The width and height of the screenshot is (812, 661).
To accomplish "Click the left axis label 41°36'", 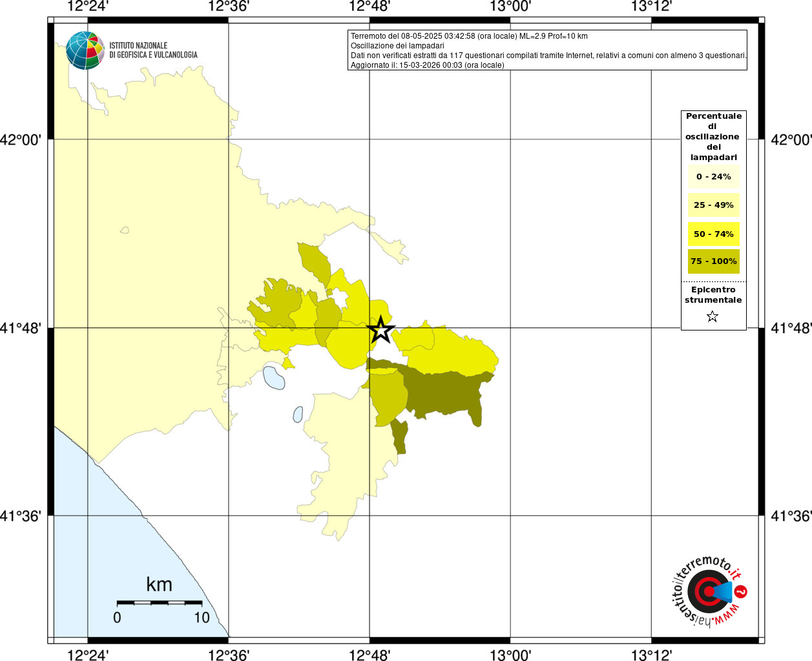I will (x=21, y=516).
